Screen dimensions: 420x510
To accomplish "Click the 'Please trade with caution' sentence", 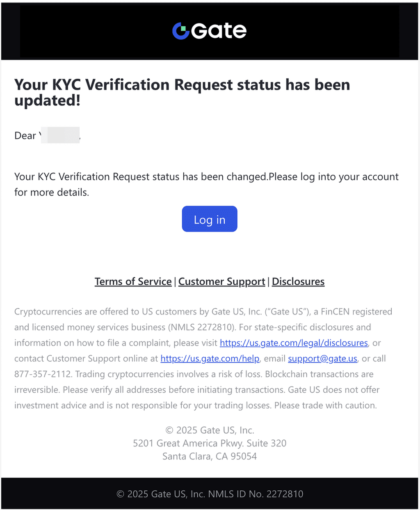I will click(325, 405).
